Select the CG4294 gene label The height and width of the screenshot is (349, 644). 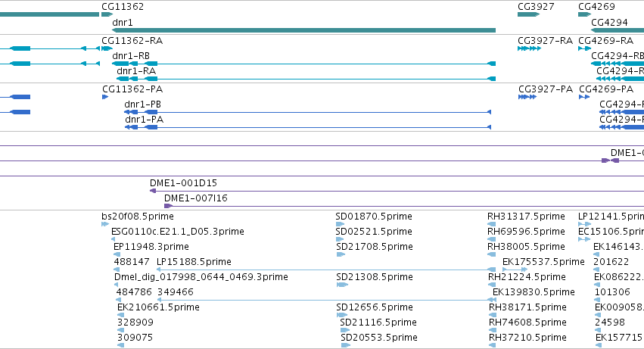609,23
